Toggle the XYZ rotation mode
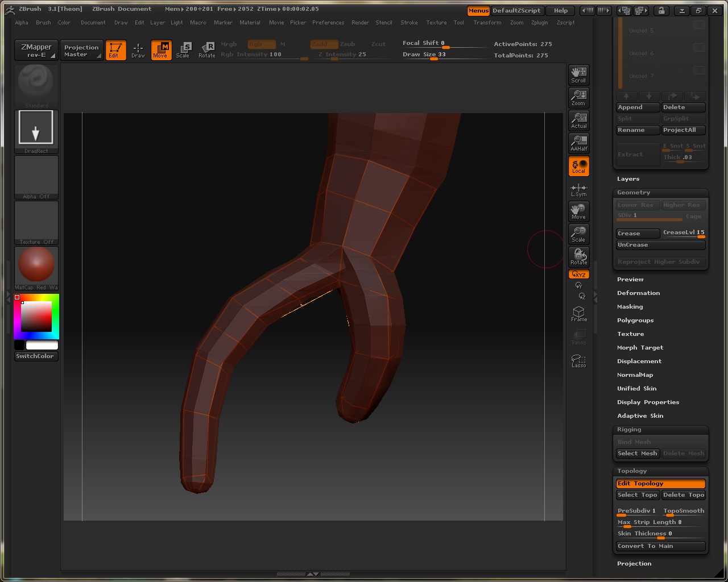 point(578,275)
